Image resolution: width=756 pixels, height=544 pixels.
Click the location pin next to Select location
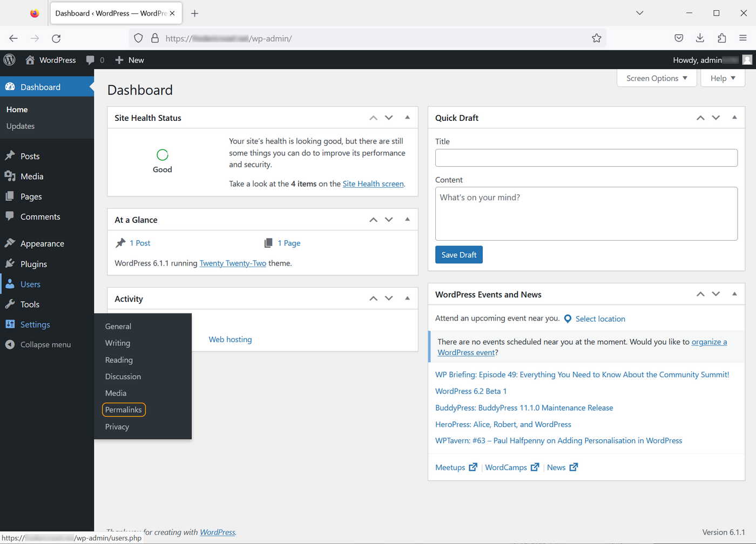pos(567,318)
